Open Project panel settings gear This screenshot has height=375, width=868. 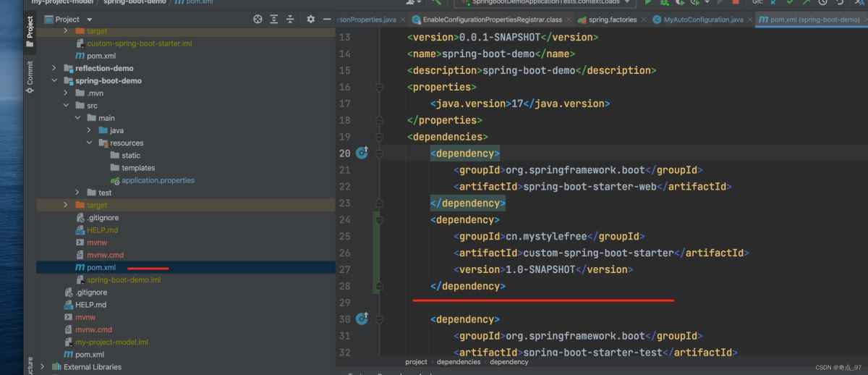(310, 20)
